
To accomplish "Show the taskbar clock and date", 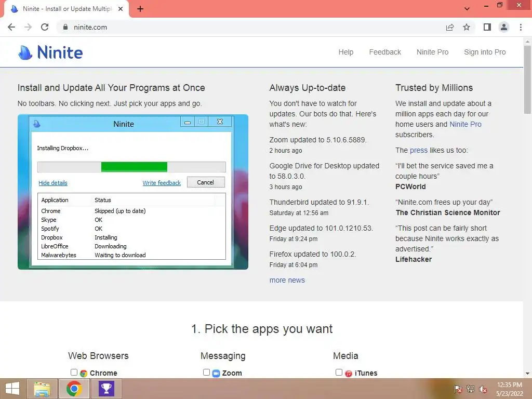I will [x=509, y=389].
